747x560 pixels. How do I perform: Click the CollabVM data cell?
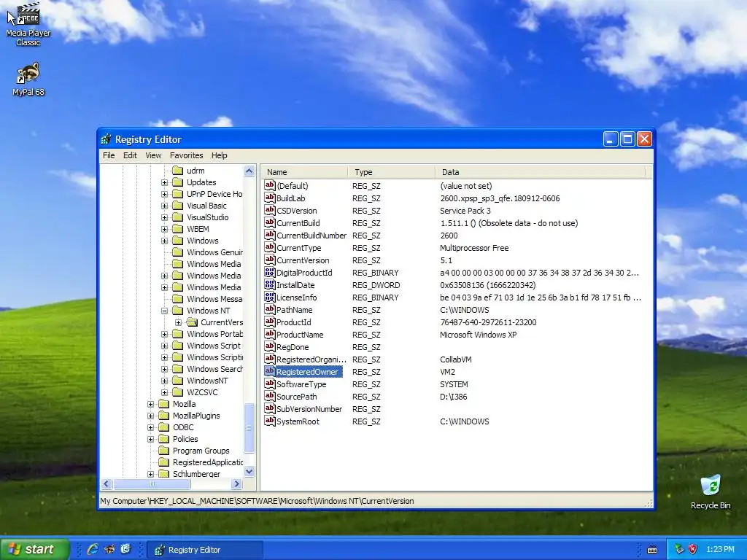455,359
